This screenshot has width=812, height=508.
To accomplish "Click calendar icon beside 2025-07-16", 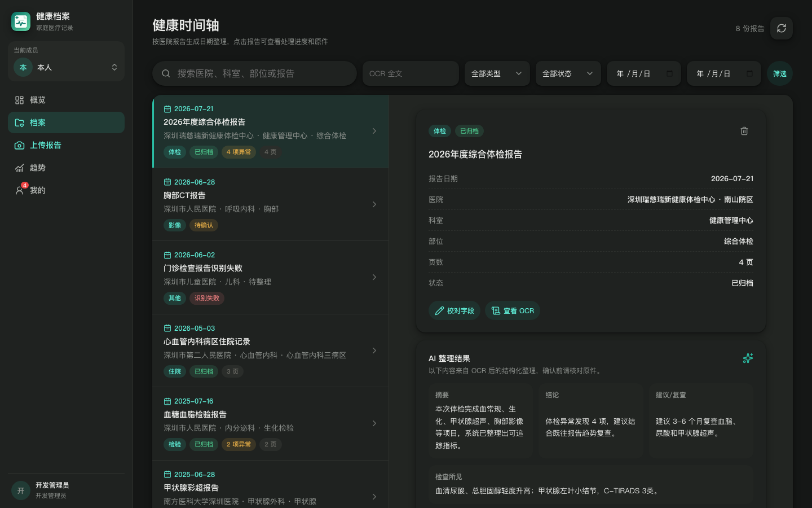I will (x=167, y=401).
